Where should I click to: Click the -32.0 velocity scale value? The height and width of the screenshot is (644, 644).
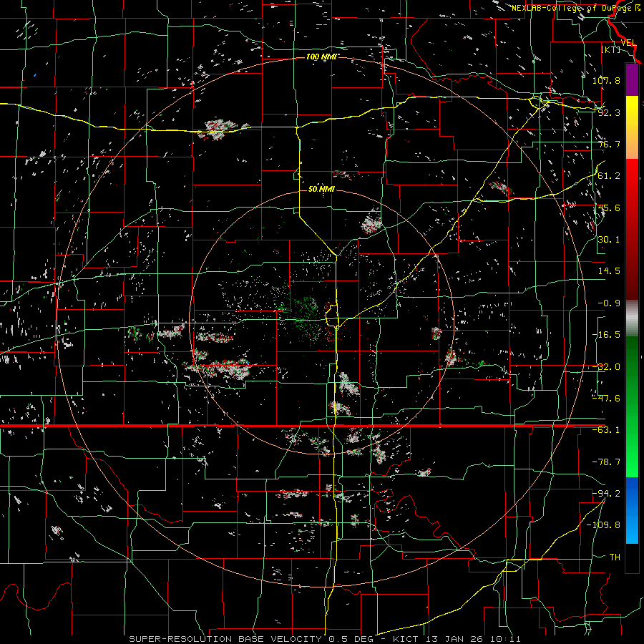click(606, 367)
